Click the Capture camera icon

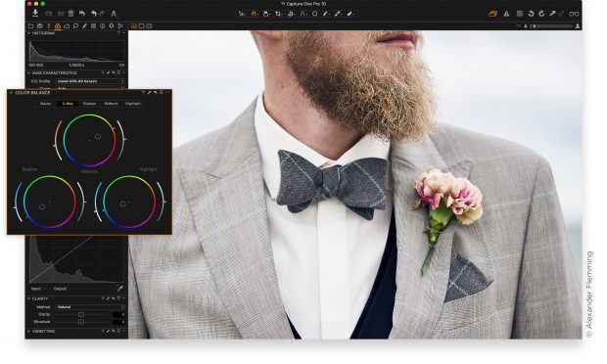click(x=49, y=14)
